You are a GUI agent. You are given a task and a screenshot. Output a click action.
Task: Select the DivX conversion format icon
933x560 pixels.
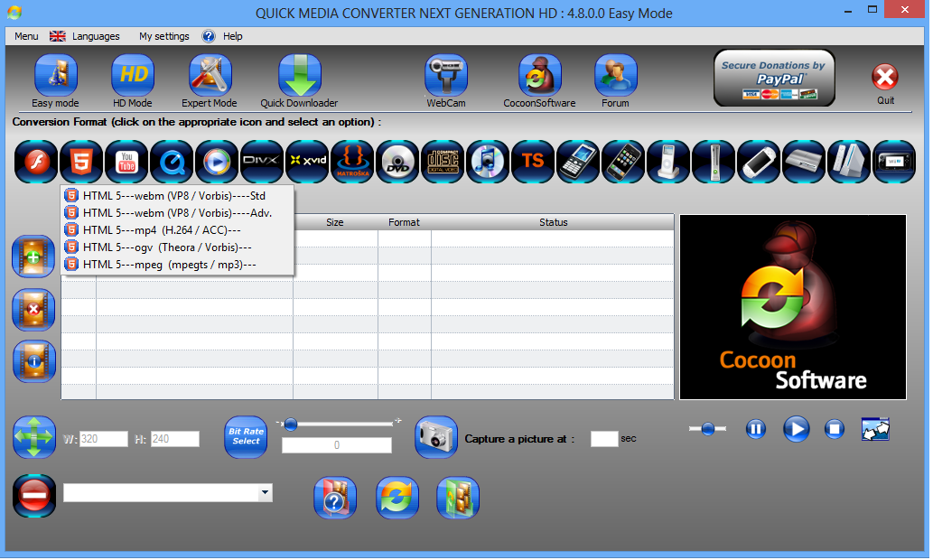[262, 162]
